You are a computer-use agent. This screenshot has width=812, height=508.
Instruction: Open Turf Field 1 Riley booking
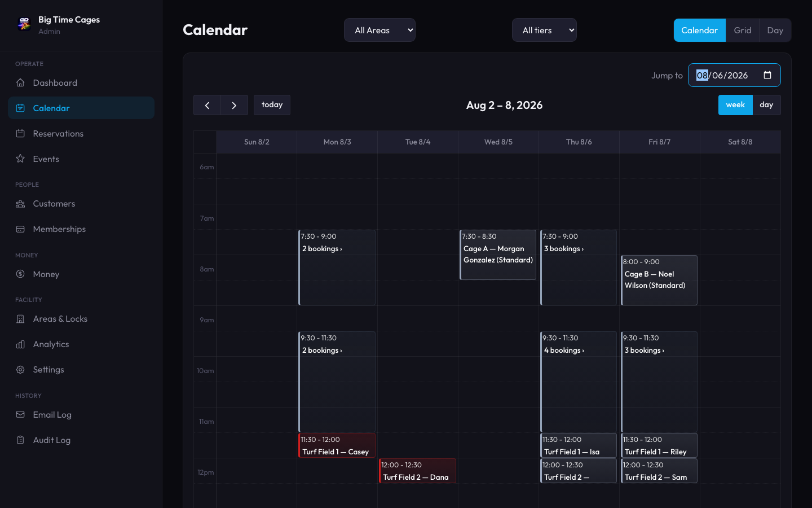coord(659,445)
